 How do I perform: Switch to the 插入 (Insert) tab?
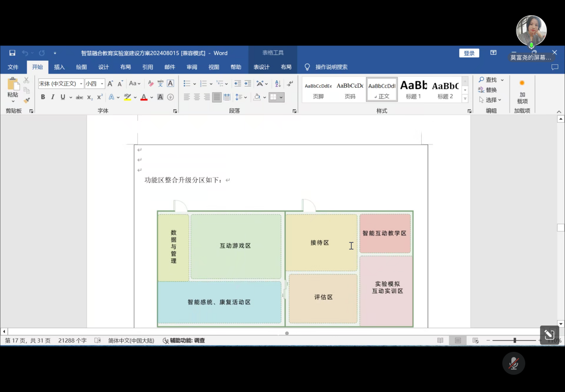(x=59, y=67)
